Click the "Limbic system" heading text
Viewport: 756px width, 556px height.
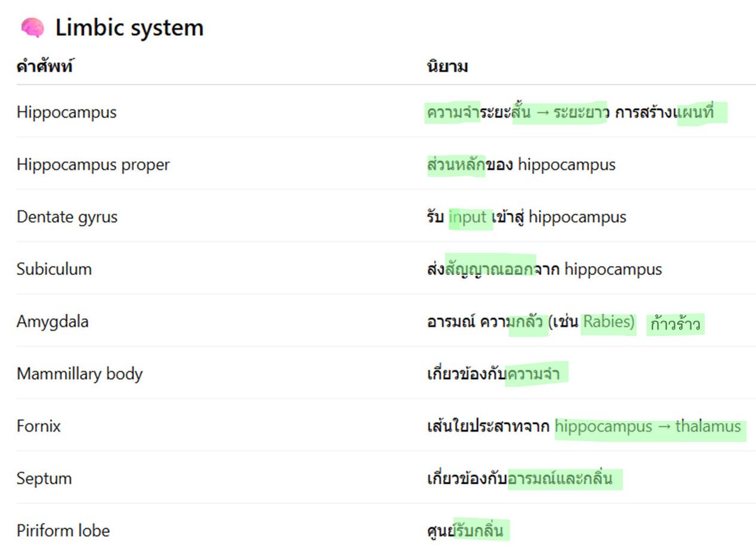(x=130, y=28)
